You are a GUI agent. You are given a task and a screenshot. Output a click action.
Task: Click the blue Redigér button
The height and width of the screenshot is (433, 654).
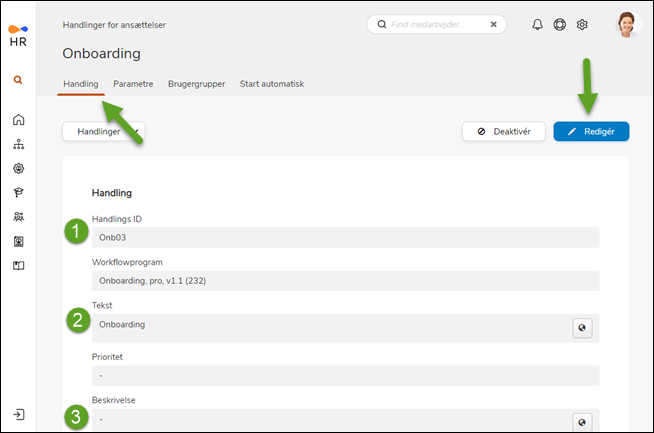[591, 131]
